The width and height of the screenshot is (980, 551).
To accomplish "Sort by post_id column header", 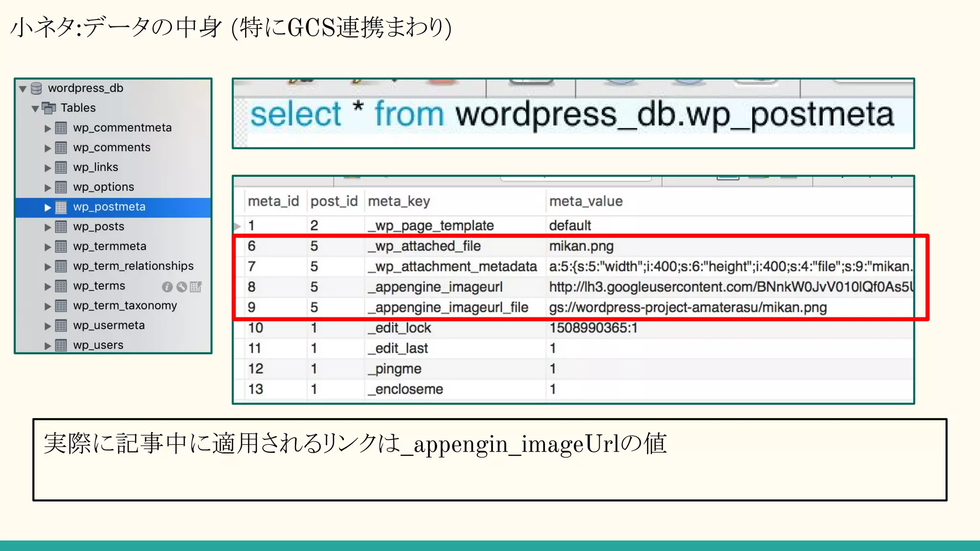I will 334,201.
